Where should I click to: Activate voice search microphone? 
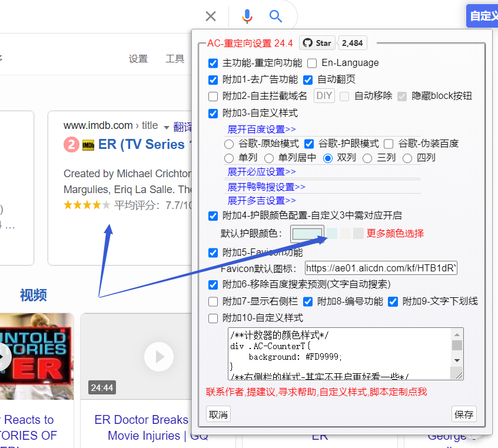tap(247, 16)
